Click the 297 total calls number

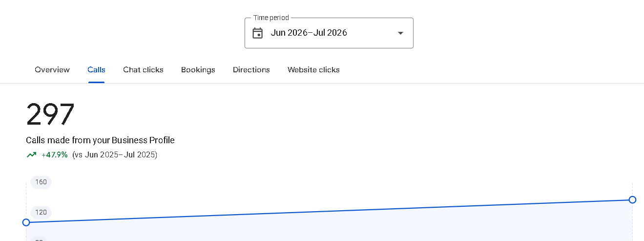(x=50, y=115)
